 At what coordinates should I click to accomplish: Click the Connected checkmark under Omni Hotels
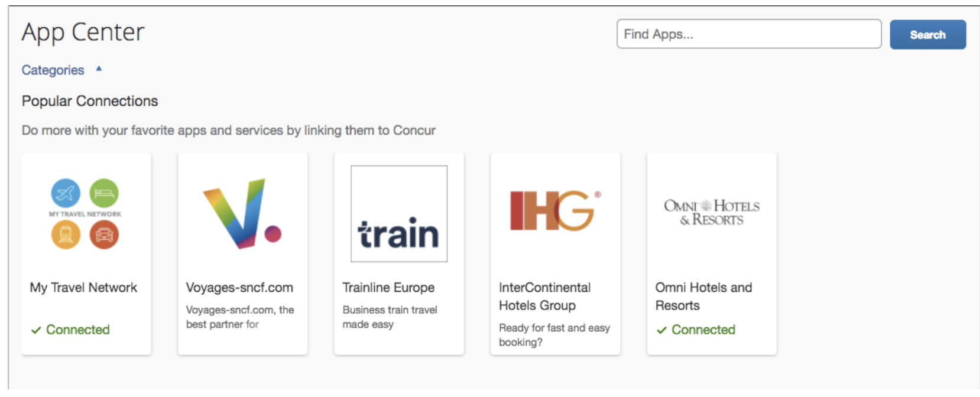click(662, 330)
